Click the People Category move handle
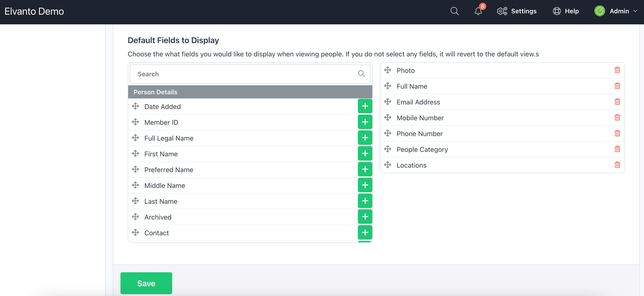The height and width of the screenshot is (296, 644). point(387,149)
